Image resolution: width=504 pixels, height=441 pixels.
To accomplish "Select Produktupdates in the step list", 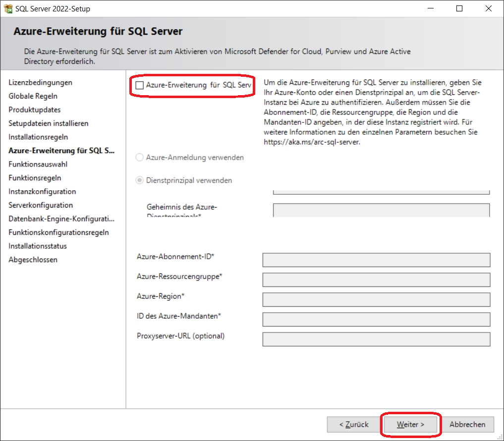I will [35, 110].
